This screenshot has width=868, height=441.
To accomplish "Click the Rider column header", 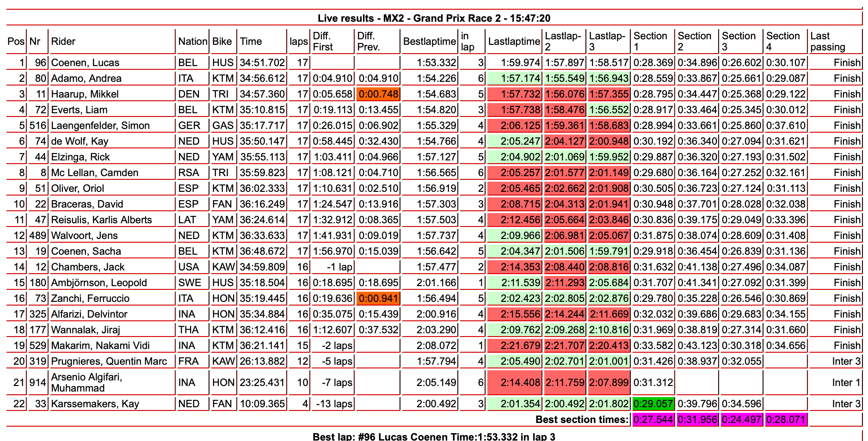I will 63,42.
